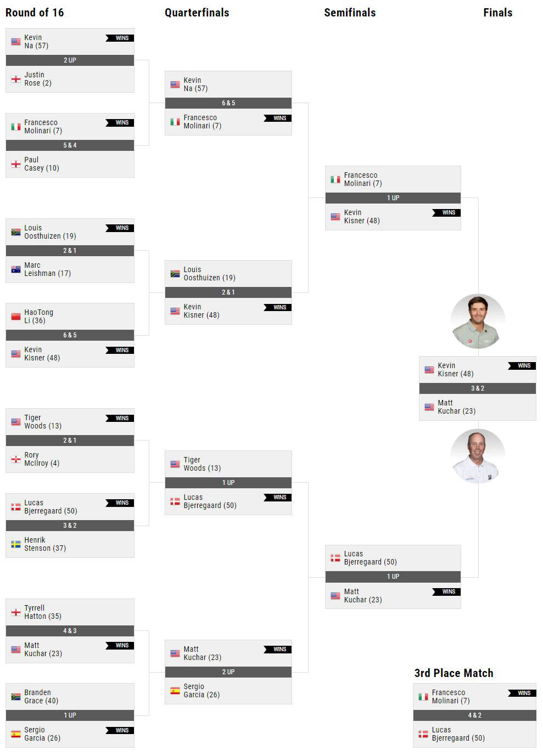Select the 3 & 2 score bar in Finals
543x756 pixels.
point(478,388)
